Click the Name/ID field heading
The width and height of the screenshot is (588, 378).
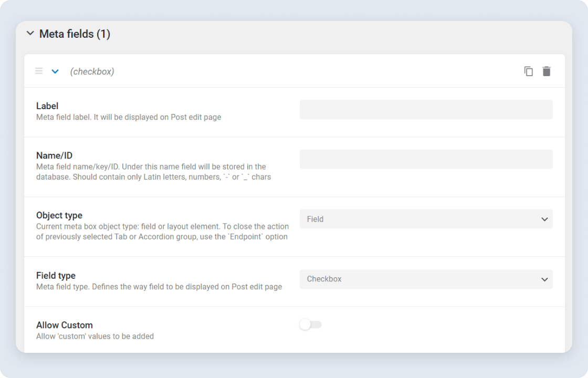[x=55, y=155]
